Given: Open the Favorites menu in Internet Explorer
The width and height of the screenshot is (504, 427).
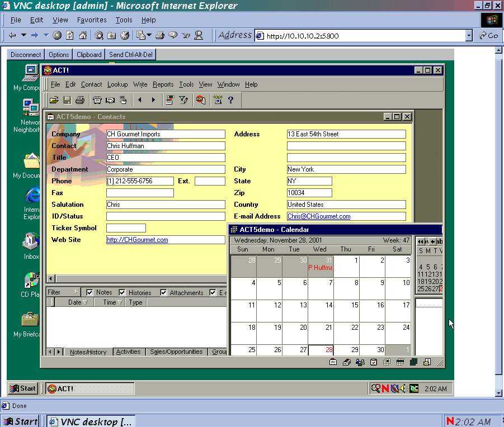Looking at the screenshot, I should (x=92, y=20).
